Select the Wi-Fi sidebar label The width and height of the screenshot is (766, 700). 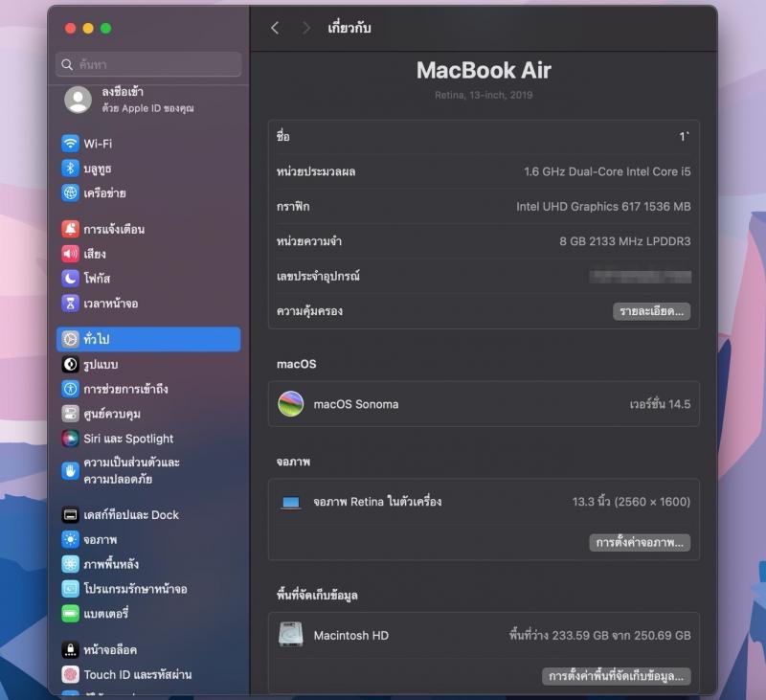(98, 144)
